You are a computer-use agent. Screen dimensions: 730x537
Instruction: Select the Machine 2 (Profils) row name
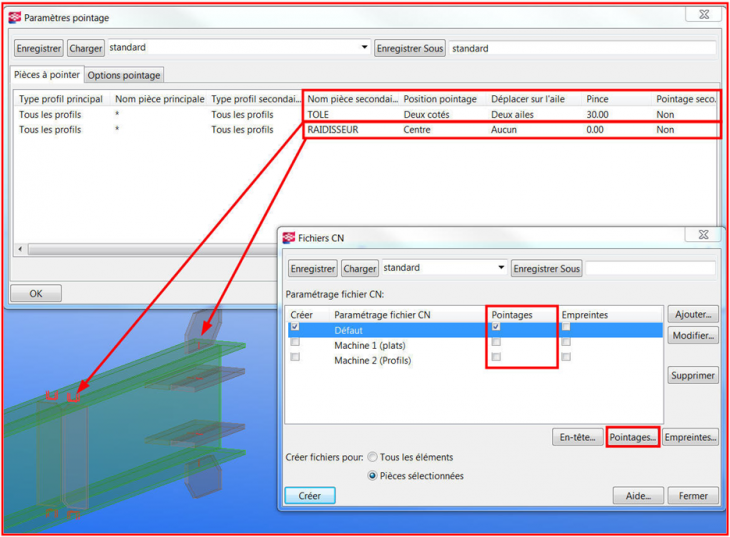(372, 360)
